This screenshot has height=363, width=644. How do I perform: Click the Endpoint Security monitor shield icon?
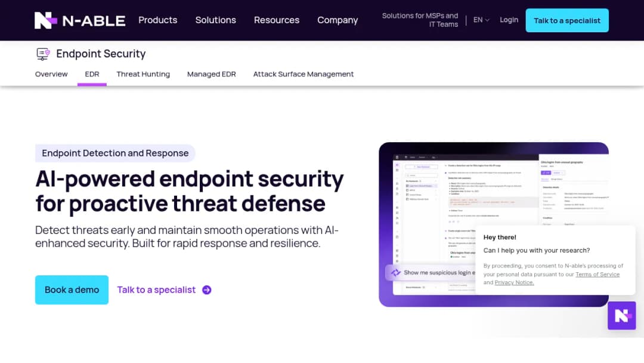coord(43,54)
